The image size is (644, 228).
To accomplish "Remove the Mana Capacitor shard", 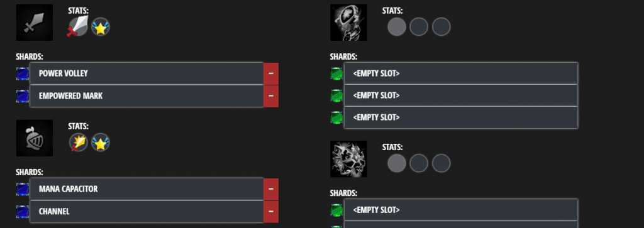I will (271, 189).
